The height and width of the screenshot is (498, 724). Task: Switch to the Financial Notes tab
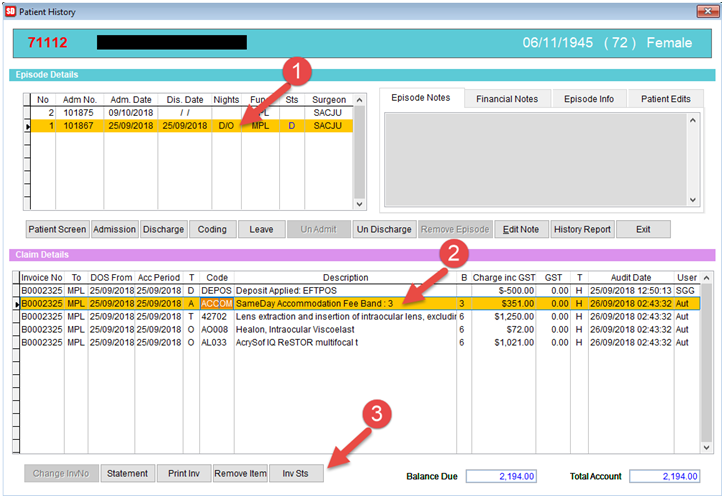[507, 99]
